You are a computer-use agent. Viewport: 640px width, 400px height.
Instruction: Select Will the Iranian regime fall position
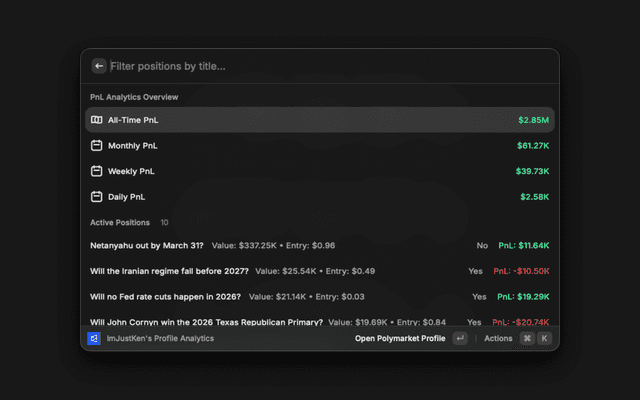click(169, 271)
